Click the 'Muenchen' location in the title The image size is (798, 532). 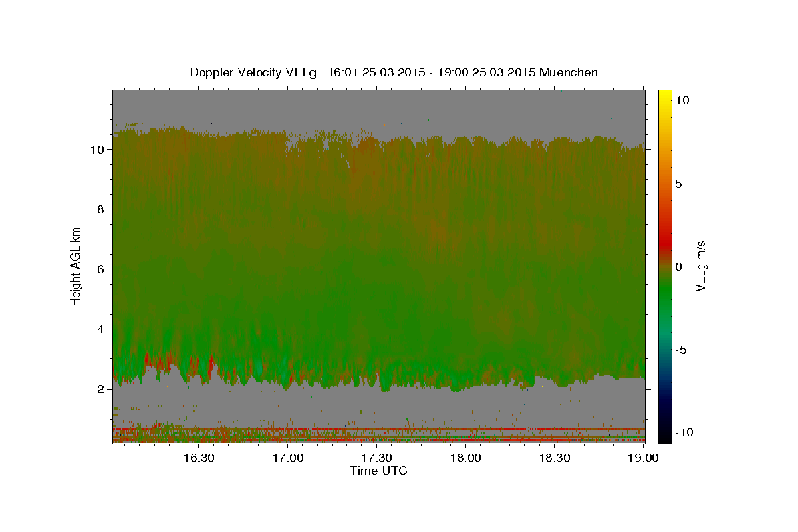(x=569, y=72)
